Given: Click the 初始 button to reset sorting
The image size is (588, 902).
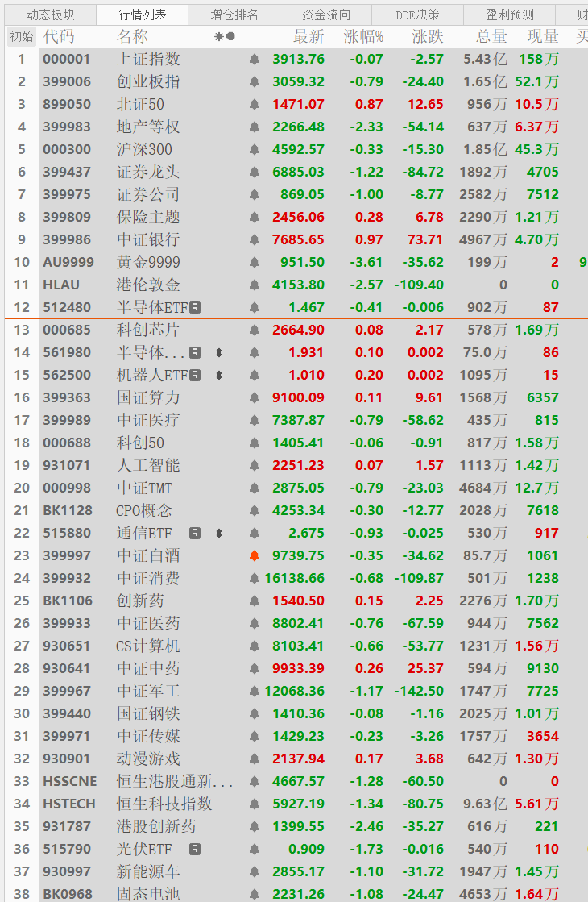Looking at the screenshot, I should click(22, 37).
